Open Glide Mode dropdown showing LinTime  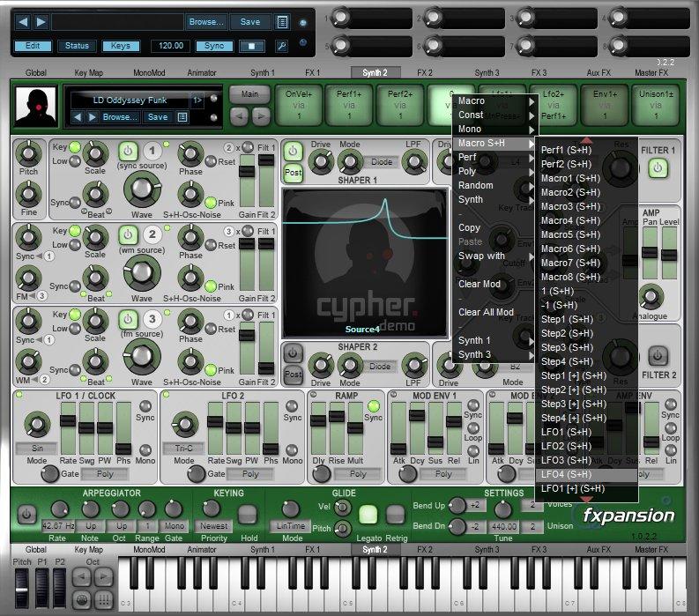[290, 526]
